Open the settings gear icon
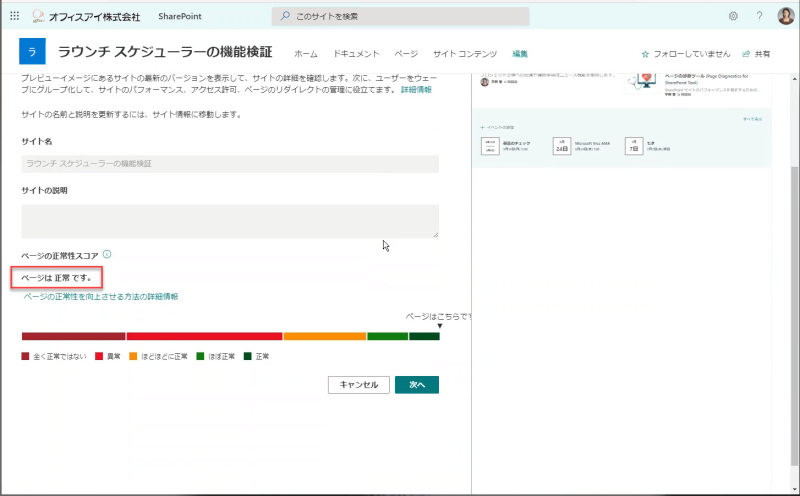Viewport: 800px width, 496px height. click(x=733, y=16)
